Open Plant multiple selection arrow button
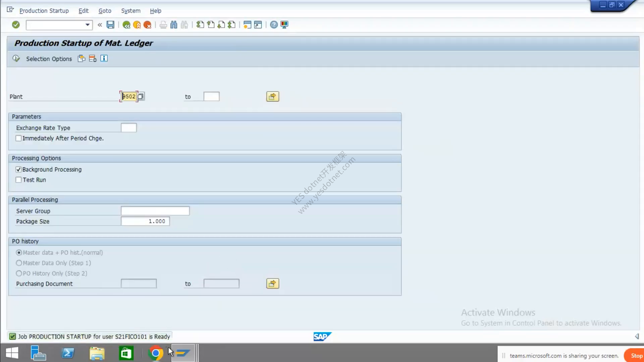 273,97
